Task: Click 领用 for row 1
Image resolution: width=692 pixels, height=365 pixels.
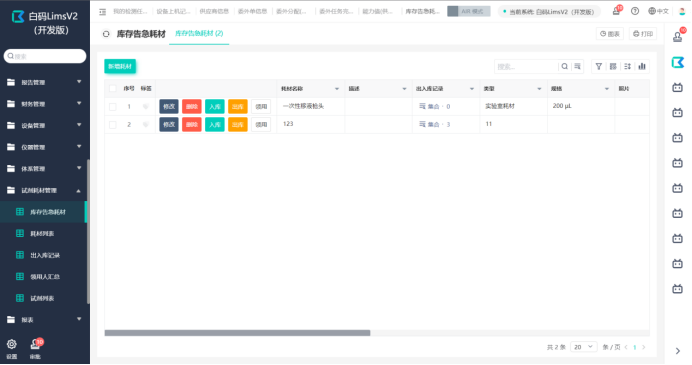Action: pyautogui.click(x=261, y=106)
